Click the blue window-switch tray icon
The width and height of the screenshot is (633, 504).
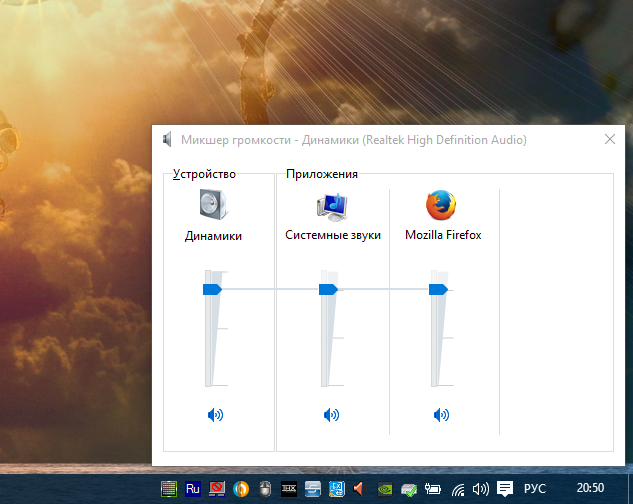coord(337,489)
